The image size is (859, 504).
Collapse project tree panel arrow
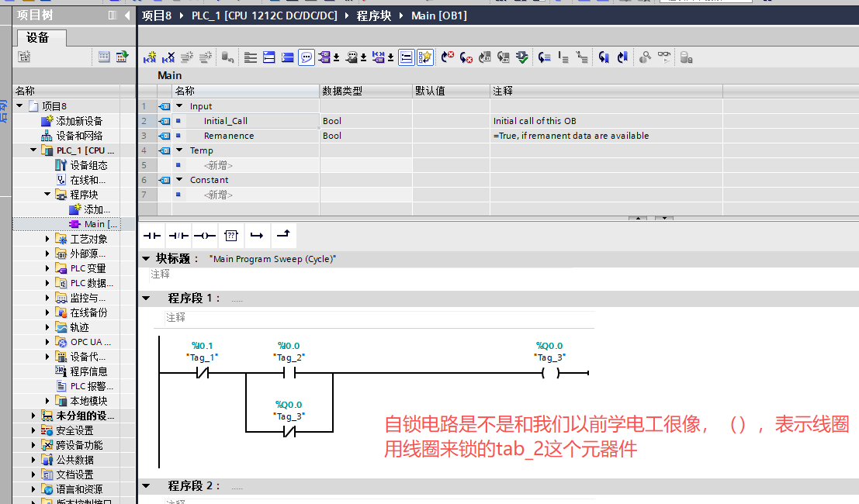127,16
